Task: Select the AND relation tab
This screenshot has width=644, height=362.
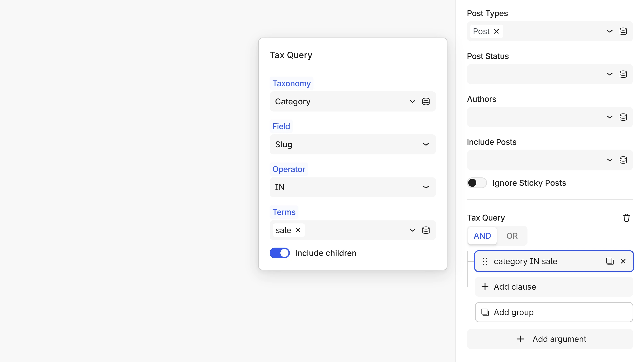Action: tap(482, 236)
